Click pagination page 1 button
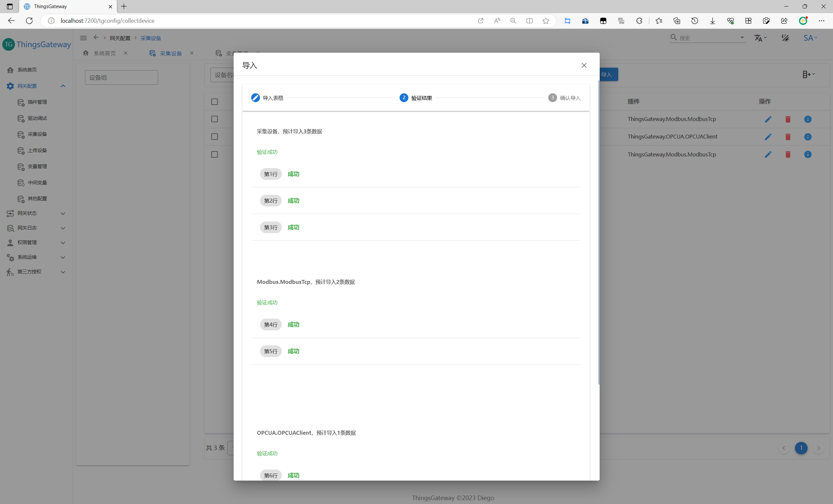833x504 pixels. [800, 448]
